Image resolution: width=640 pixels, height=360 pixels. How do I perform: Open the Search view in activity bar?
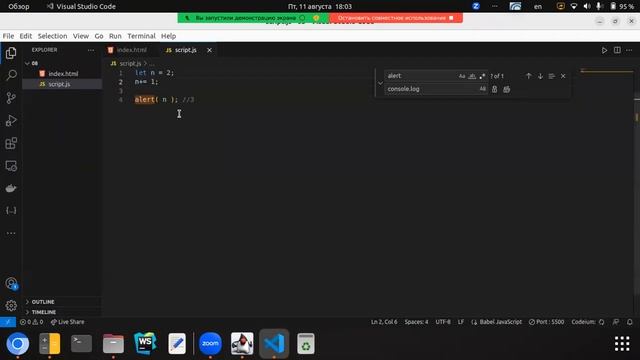11,75
